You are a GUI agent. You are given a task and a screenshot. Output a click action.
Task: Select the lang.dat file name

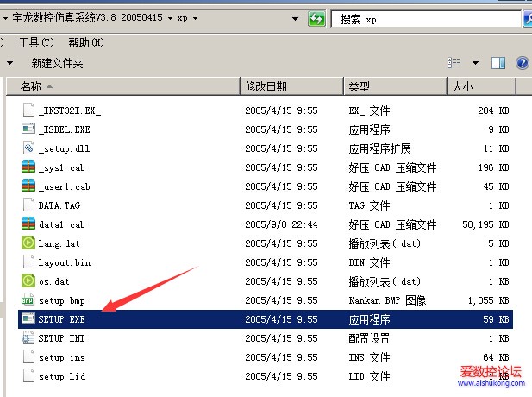(x=59, y=243)
